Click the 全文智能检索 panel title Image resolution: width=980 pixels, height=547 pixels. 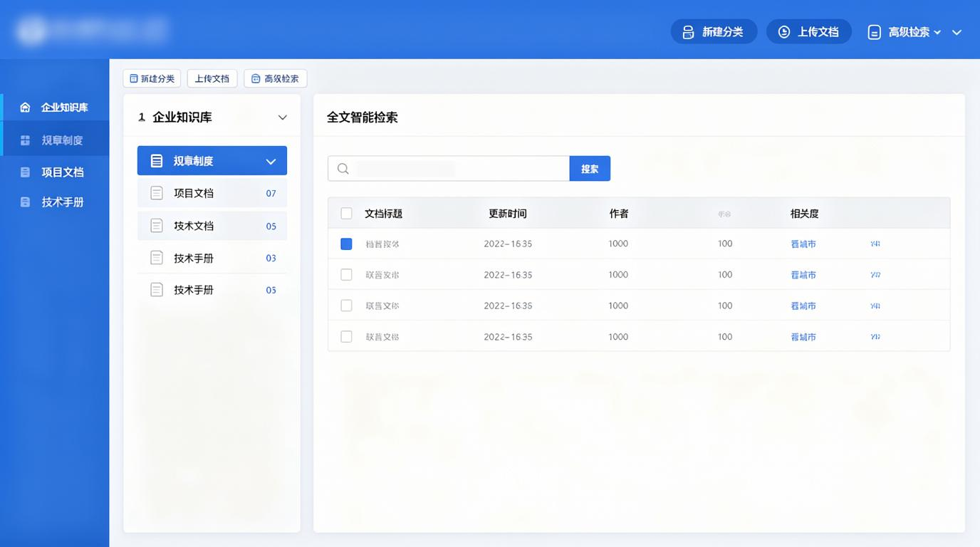click(363, 118)
